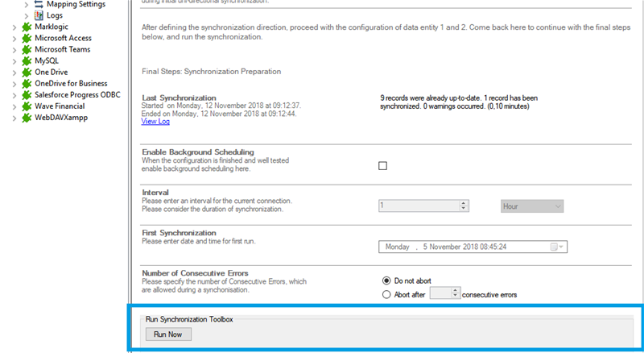The image size is (644, 353).
Task: Open the View Log link
Action: click(155, 122)
